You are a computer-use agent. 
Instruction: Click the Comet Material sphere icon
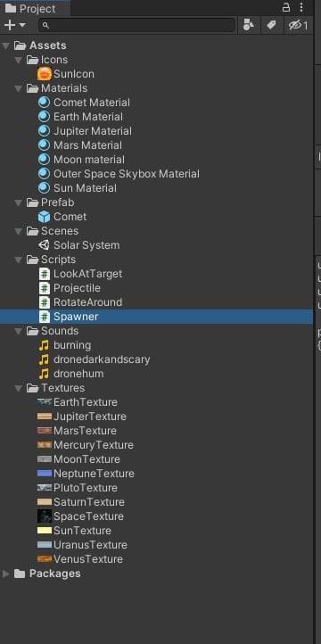(44, 103)
